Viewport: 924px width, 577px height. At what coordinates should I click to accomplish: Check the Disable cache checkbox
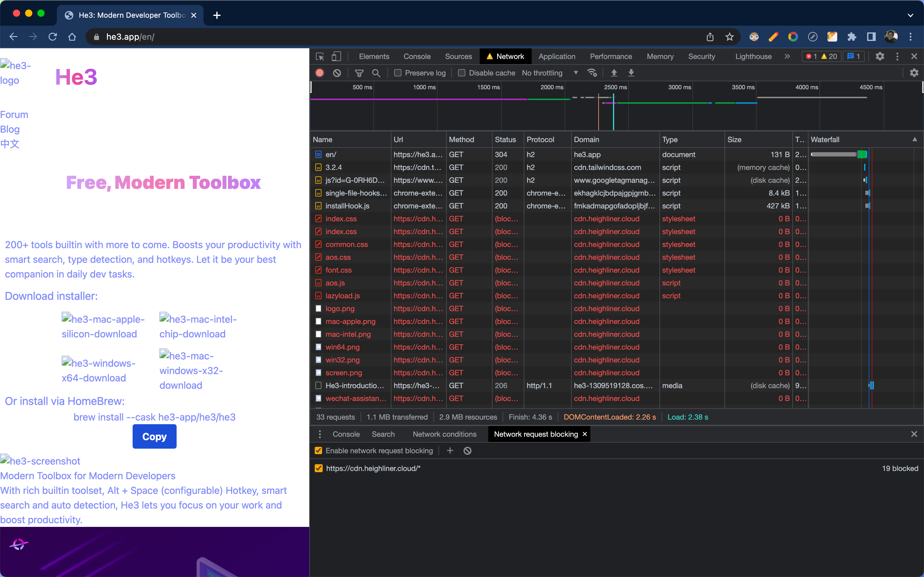(x=461, y=73)
